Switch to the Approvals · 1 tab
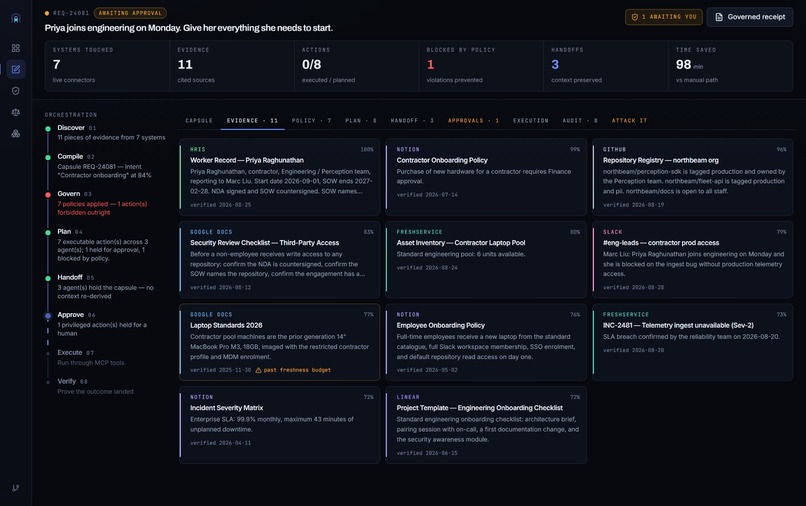The width and height of the screenshot is (806, 506). pyautogui.click(x=473, y=121)
